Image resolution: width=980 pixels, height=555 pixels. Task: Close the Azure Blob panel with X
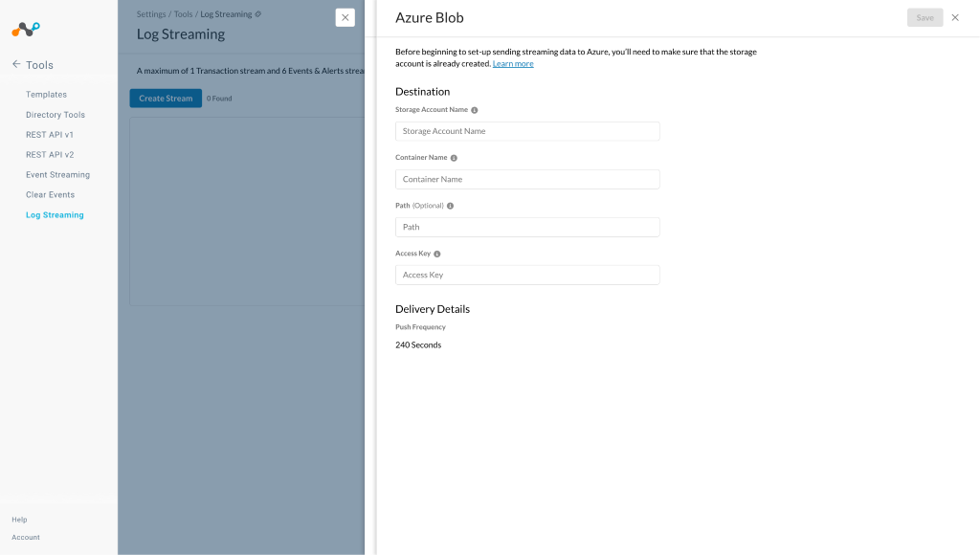pos(955,17)
